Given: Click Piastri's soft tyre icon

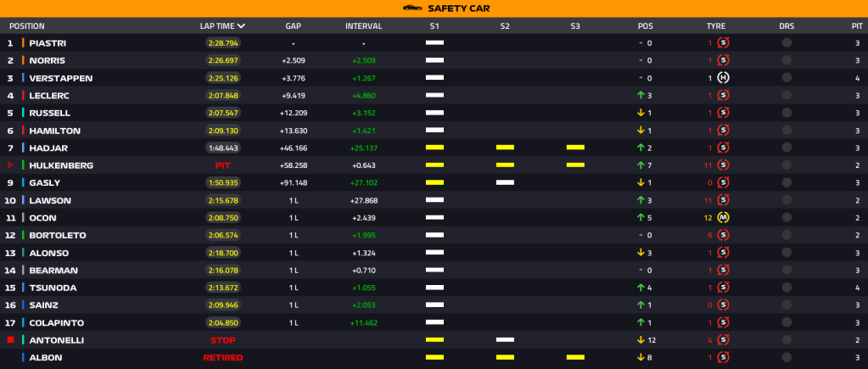Looking at the screenshot, I should point(723,42).
